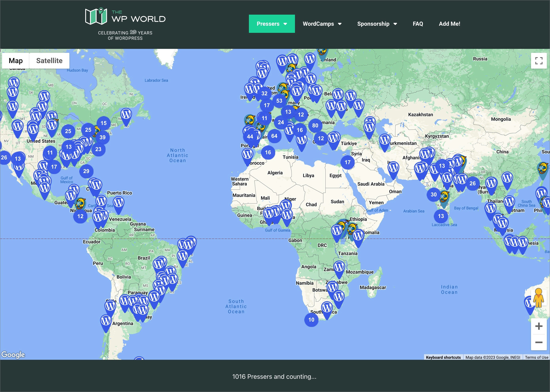Screen dimensions: 550x392
Task: Click the 26 cluster near Myanmar
Action: 472,184
